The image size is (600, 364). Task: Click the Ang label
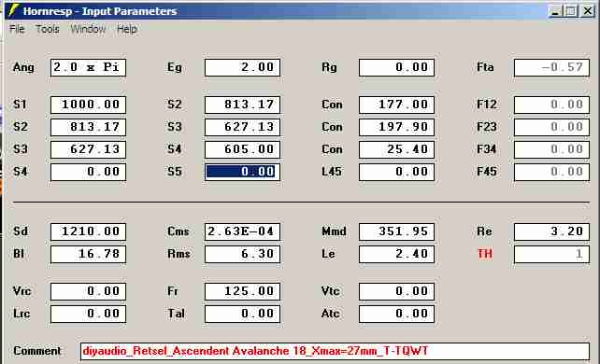(x=23, y=67)
